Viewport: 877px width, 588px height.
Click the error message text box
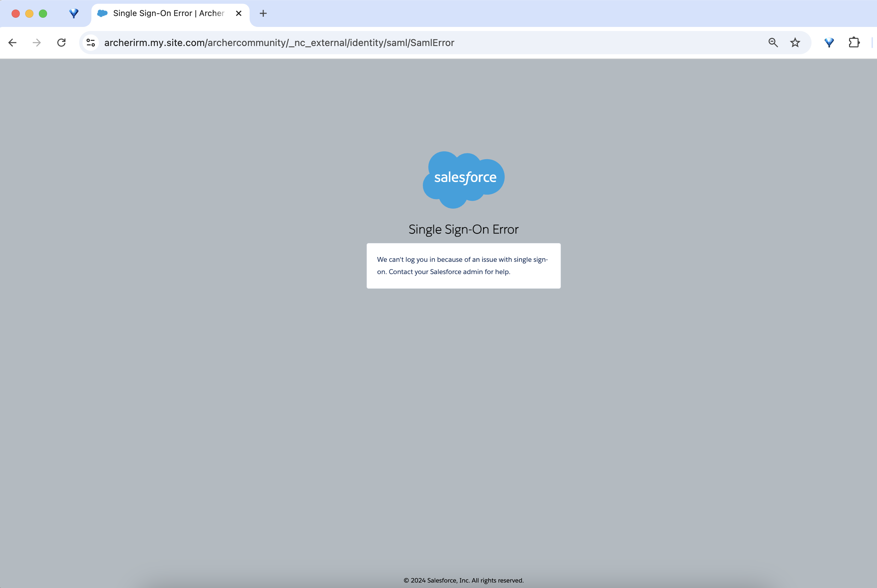(x=463, y=266)
